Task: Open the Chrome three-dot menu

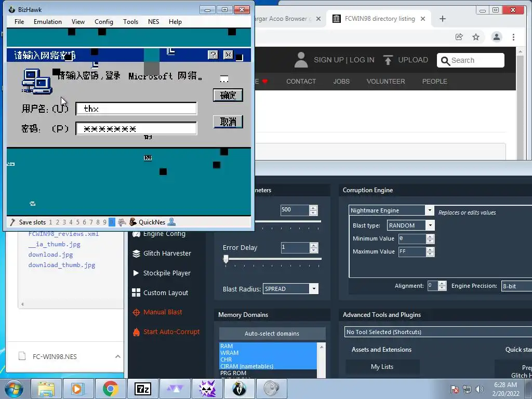Action: [513, 37]
